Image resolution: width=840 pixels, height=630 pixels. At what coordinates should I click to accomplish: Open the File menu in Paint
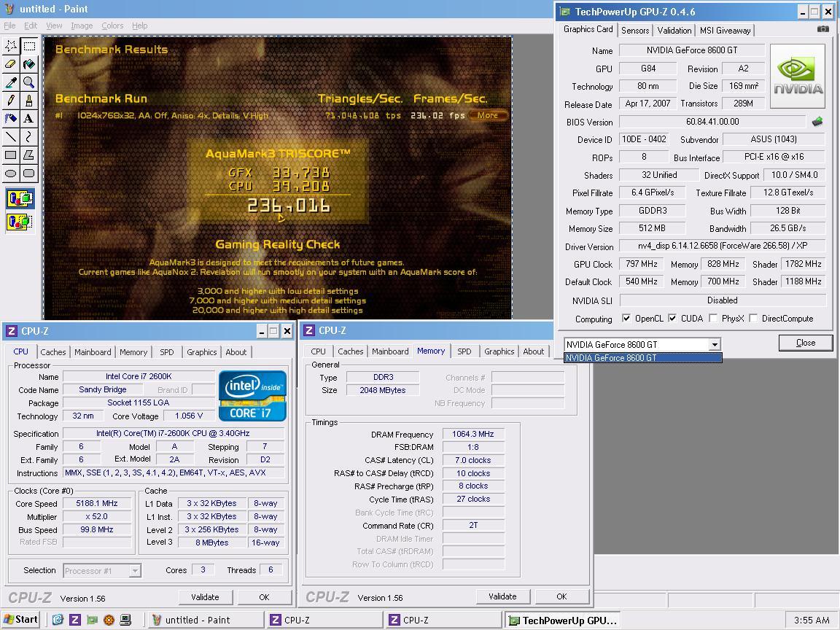click(x=9, y=26)
